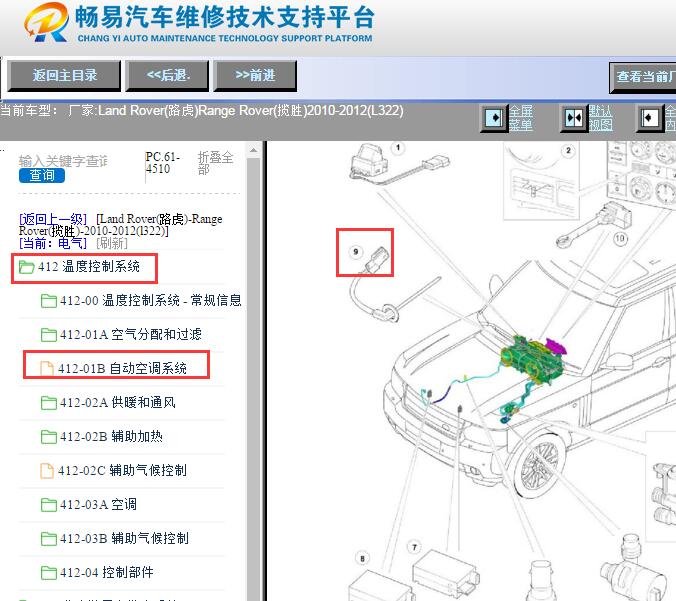Click the green HVAC unit in the vehicle diagram
Viewport: 676px width, 601px height.
(x=532, y=360)
